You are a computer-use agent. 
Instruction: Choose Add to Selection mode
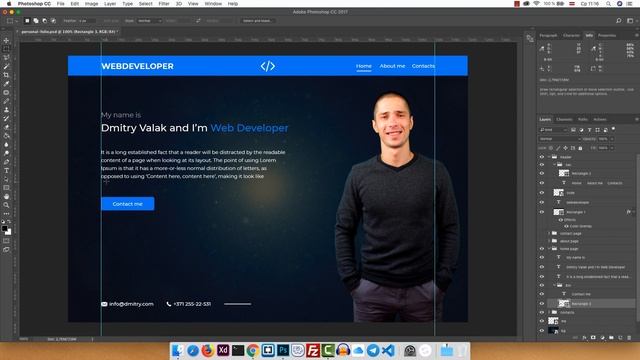(x=36, y=20)
